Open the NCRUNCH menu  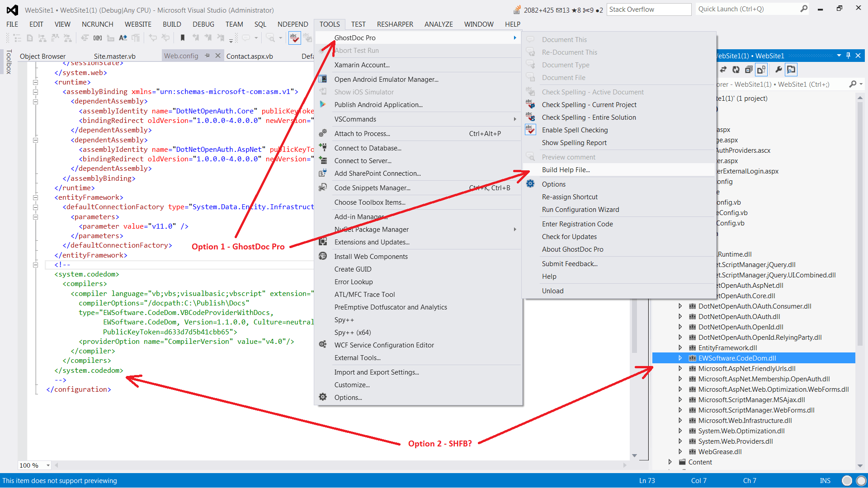97,24
